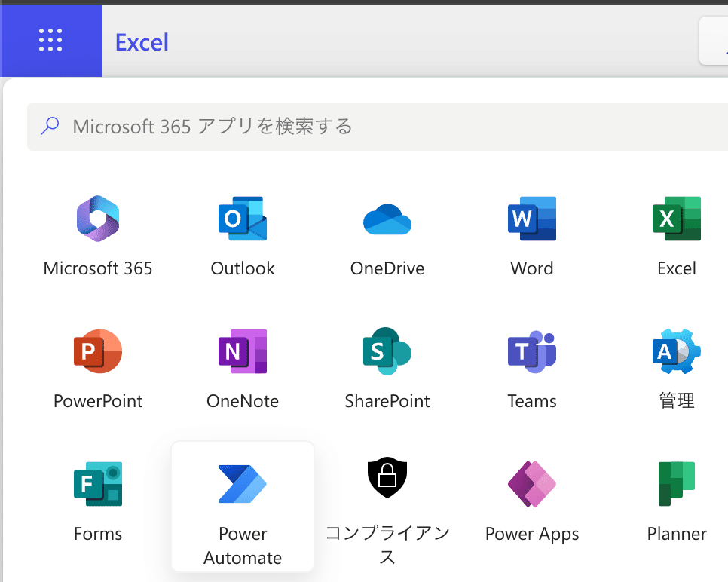Click the OneNote text label
Image resolution: width=728 pixels, height=582 pixels.
click(243, 401)
